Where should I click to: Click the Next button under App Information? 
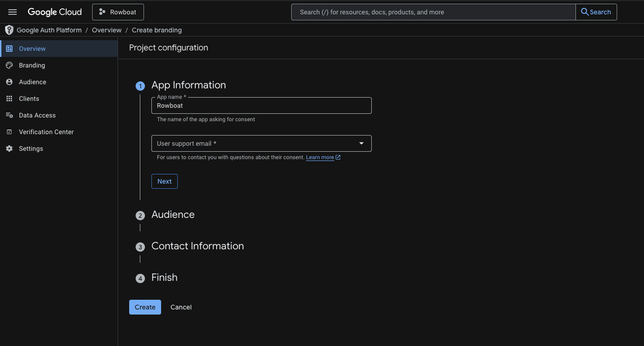click(x=164, y=181)
